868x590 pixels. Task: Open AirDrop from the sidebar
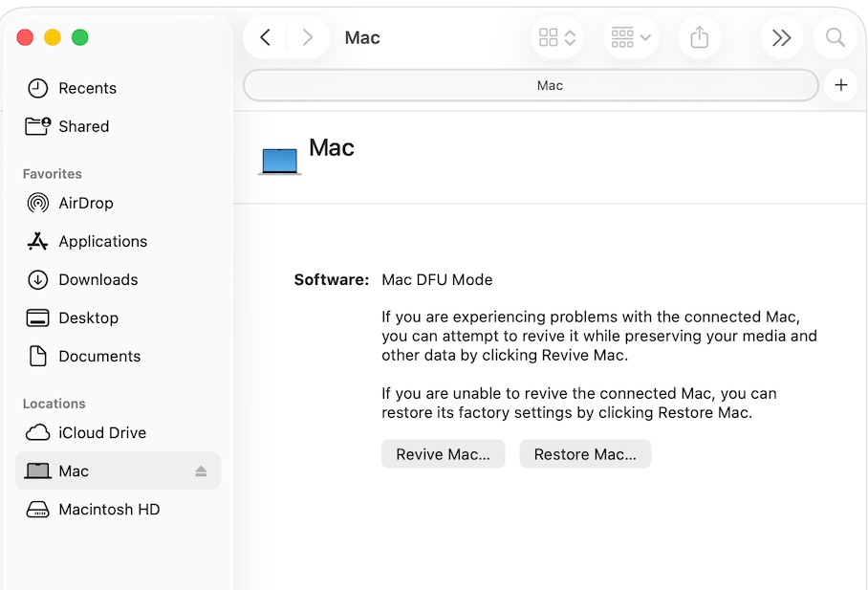click(86, 203)
